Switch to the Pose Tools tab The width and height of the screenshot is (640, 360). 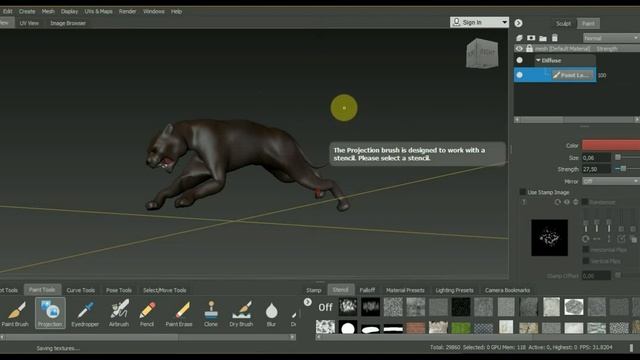(x=119, y=290)
